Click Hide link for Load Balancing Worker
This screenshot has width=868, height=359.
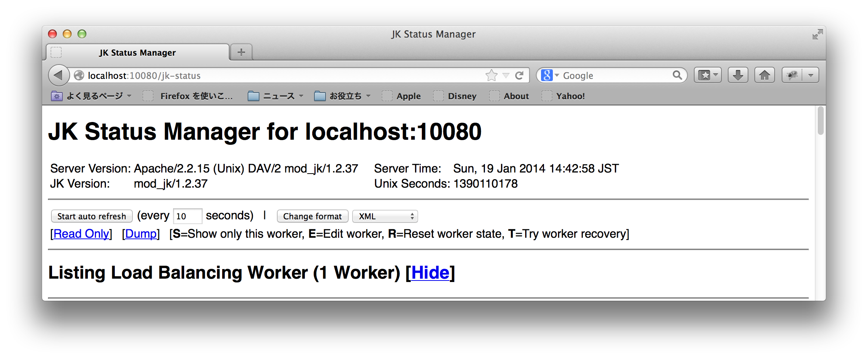(x=430, y=273)
